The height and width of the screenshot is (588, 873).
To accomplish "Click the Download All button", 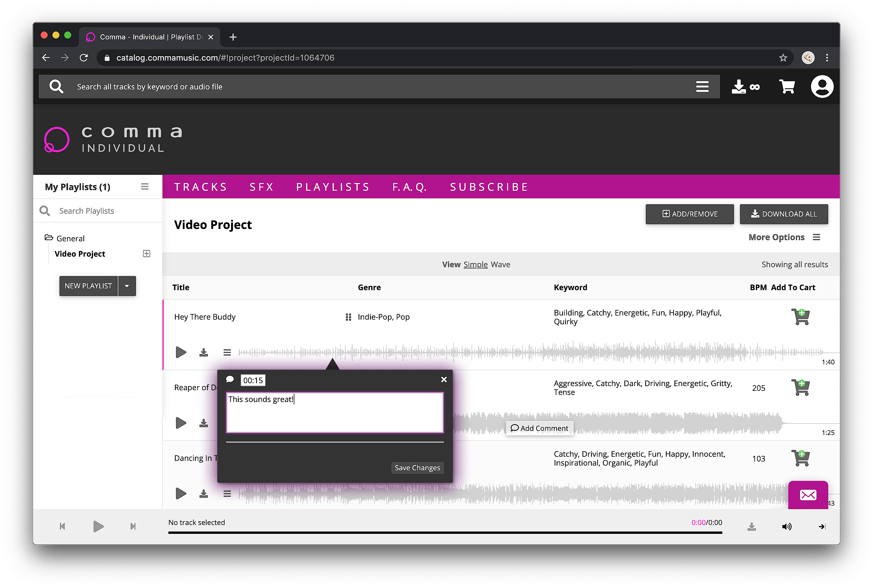I will coord(784,214).
